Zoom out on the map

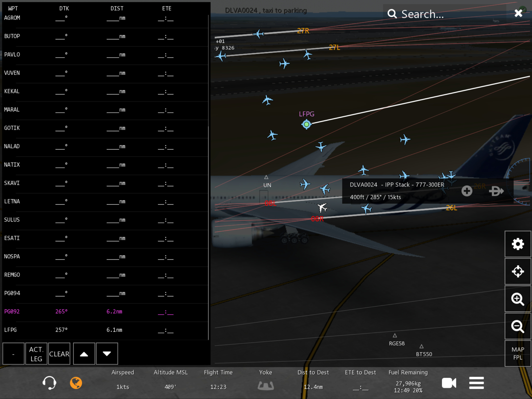pos(517,326)
